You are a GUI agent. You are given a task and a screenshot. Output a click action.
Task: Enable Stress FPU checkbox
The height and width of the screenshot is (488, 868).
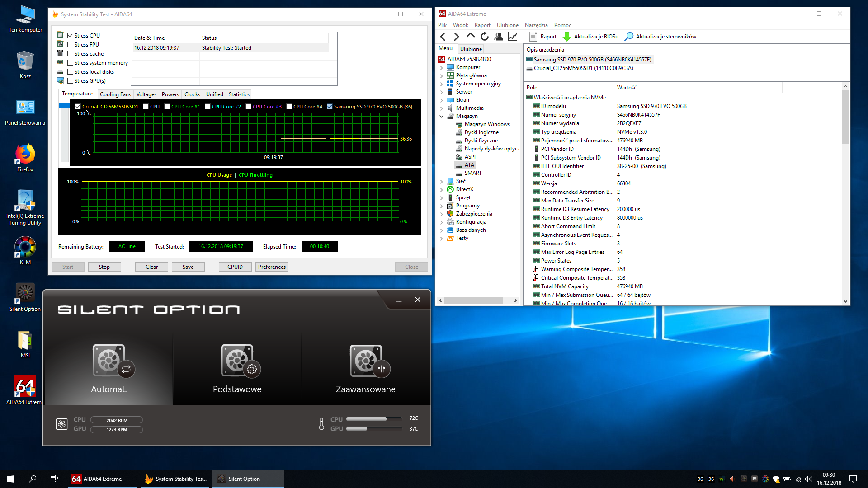pyautogui.click(x=71, y=44)
